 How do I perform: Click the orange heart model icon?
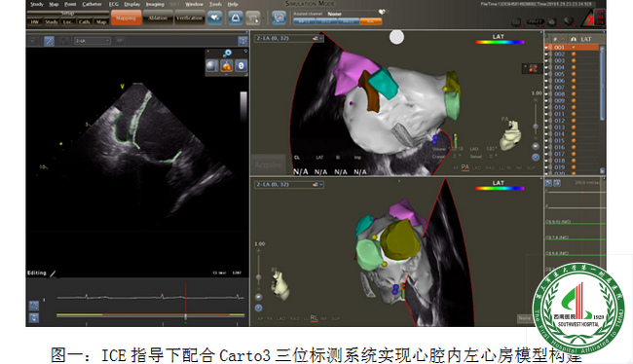pyautogui.click(x=227, y=66)
